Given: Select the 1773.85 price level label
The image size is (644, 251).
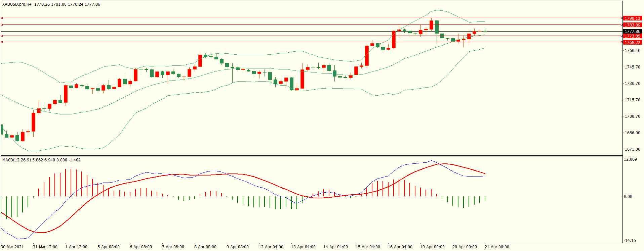Looking at the screenshot, I should point(632,36).
